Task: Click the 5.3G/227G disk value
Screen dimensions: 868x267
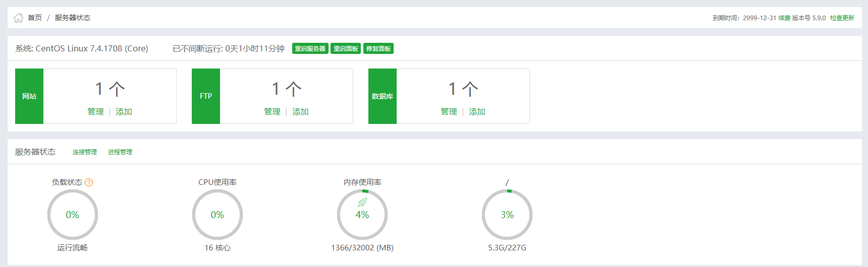Action: coord(507,247)
